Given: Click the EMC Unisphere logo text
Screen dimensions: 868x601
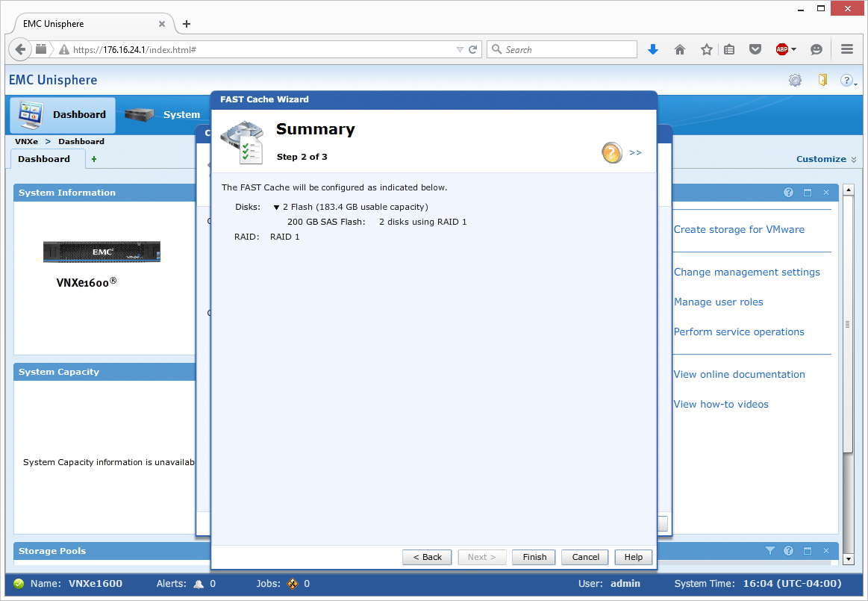Looking at the screenshot, I should tap(53, 81).
